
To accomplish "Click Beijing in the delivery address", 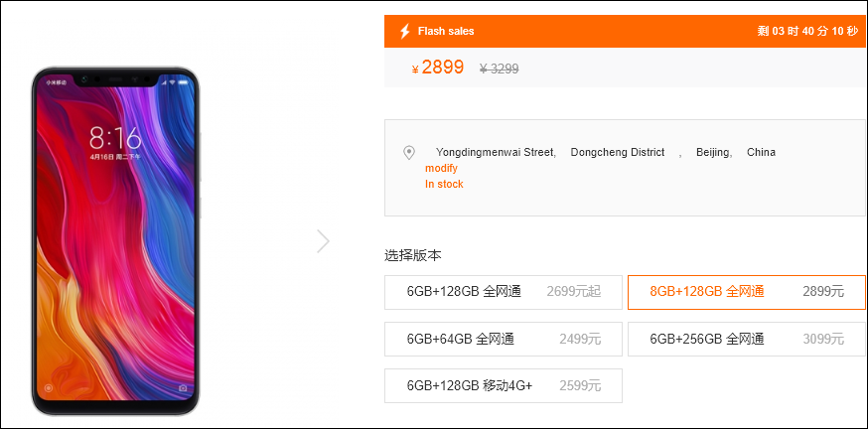I will click(x=713, y=152).
